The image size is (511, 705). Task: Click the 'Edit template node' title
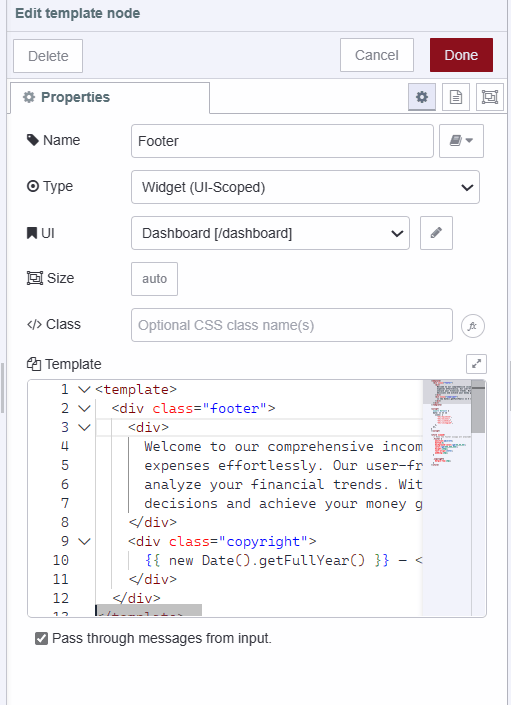tap(78, 13)
